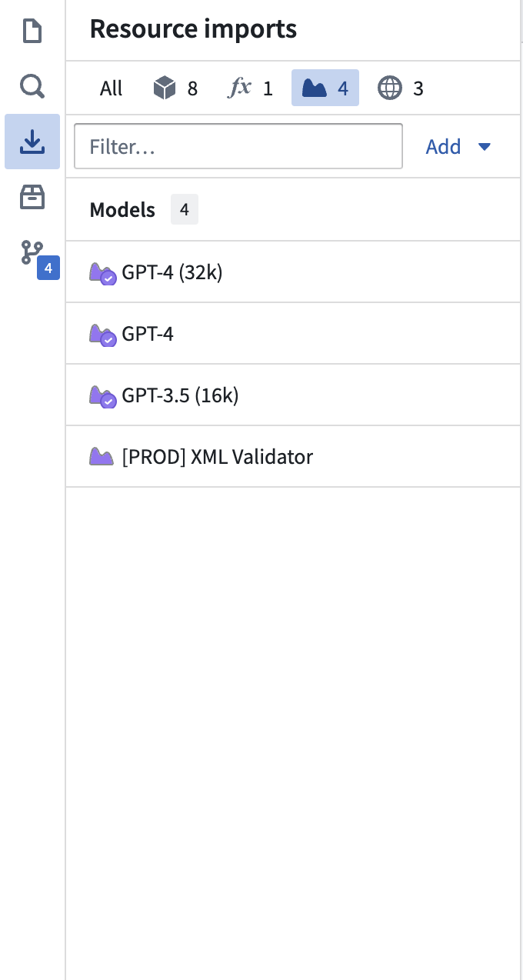The image size is (523, 980).
Task: Click the GPT-4 (32k) model icon
Action: pyautogui.click(x=103, y=273)
